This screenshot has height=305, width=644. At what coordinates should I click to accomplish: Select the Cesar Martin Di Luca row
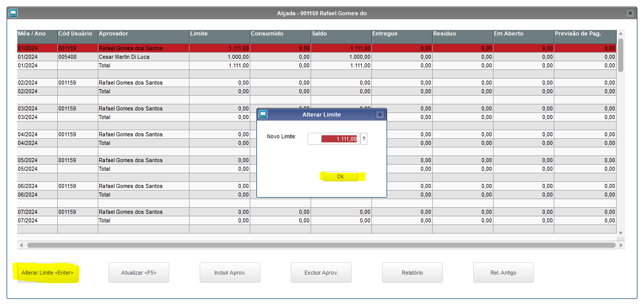point(317,57)
